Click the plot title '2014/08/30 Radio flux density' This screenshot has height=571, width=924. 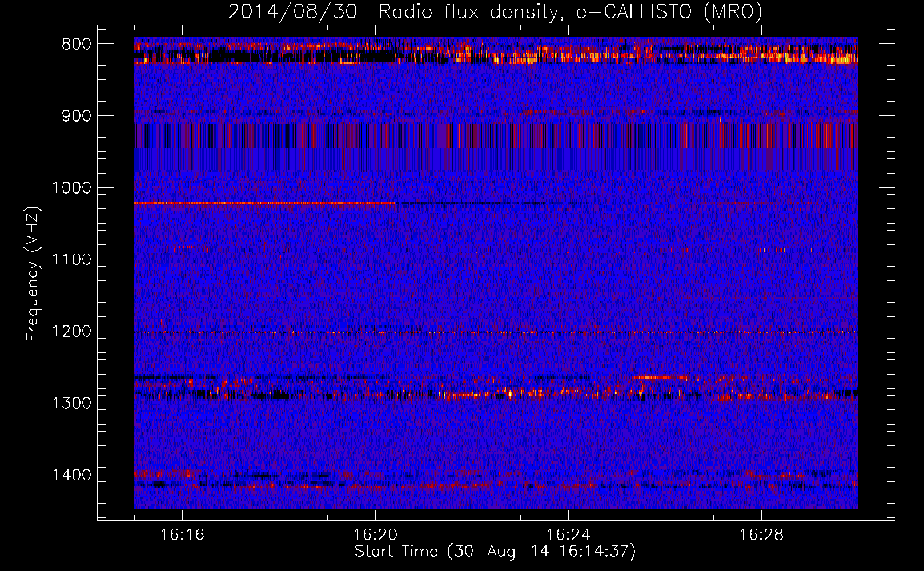(x=495, y=11)
